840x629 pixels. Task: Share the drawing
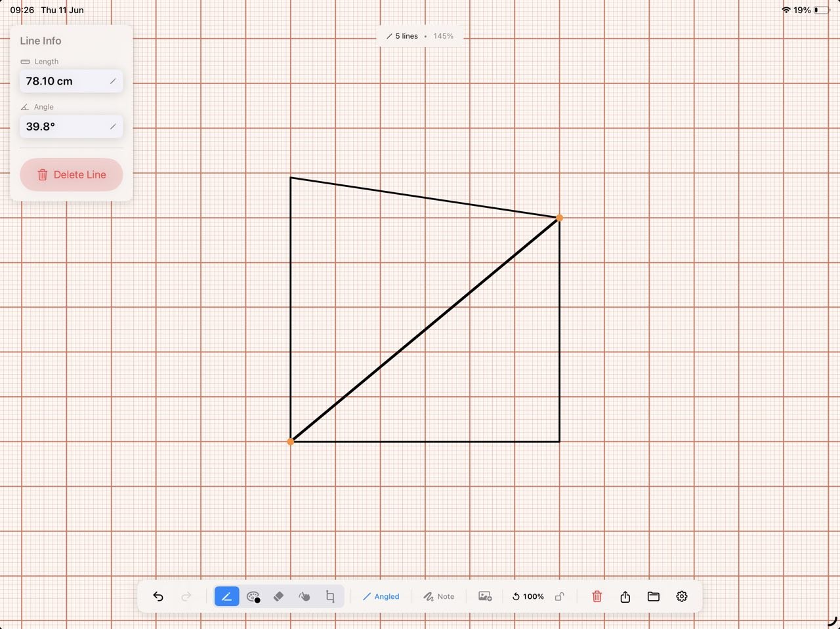pos(625,596)
